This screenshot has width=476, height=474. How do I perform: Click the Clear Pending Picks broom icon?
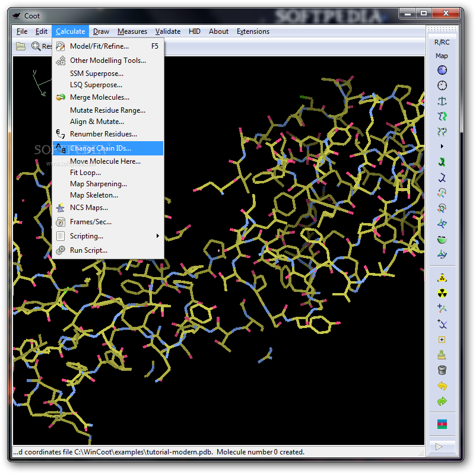[x=442, y=355]
